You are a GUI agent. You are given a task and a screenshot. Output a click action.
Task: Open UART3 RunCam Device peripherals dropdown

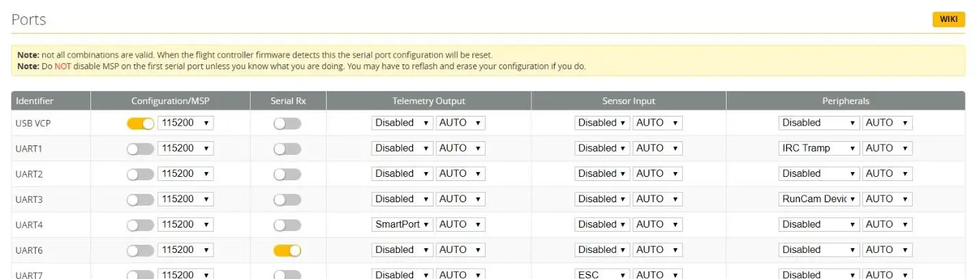(x=819, y=199)
